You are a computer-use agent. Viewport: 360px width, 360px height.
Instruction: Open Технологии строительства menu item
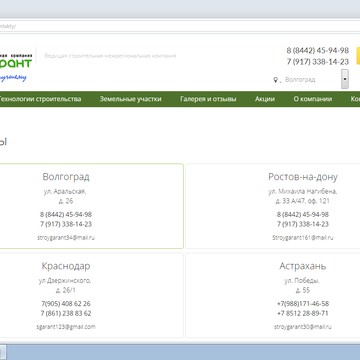coord(40,99)
